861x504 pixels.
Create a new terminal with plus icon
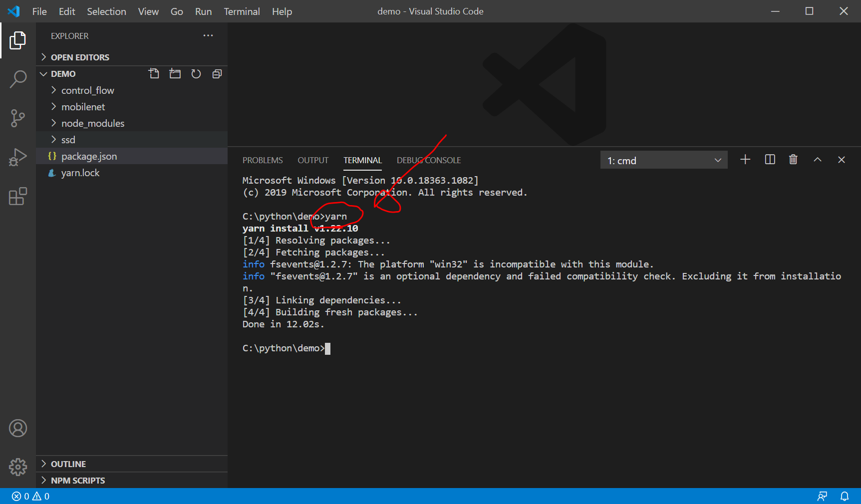[x=745, y=160]
